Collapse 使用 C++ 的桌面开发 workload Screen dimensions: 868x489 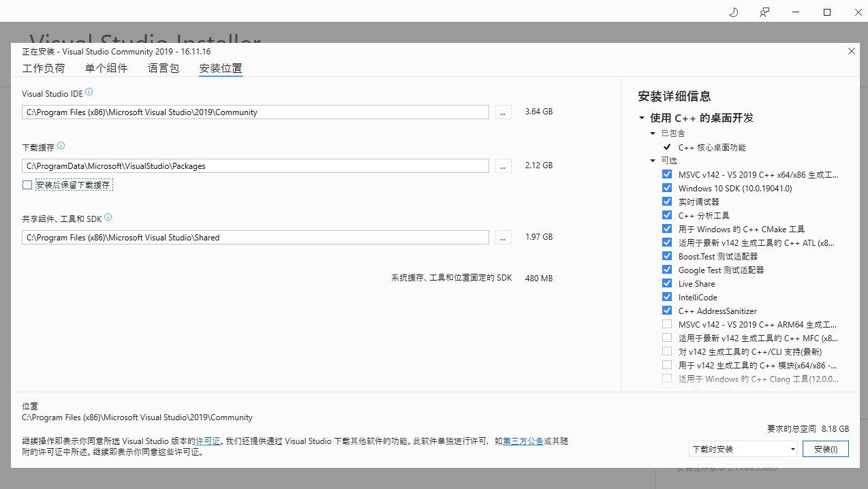pyautogui.click(x=641, y=118)
